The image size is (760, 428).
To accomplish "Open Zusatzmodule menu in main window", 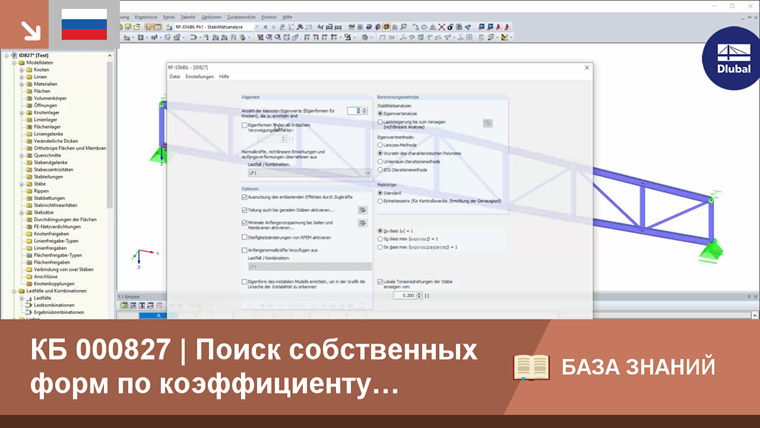I will pyautogui.click(x=241, y=17).
